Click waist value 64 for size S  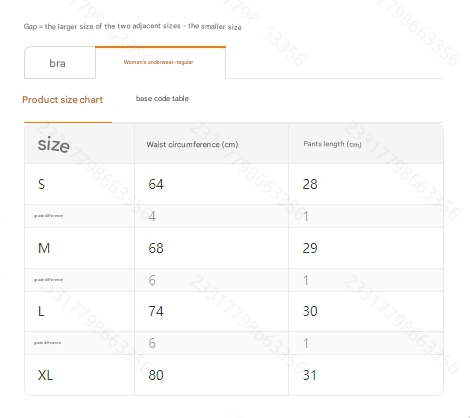pyautogui.click(x=156, y=184)
